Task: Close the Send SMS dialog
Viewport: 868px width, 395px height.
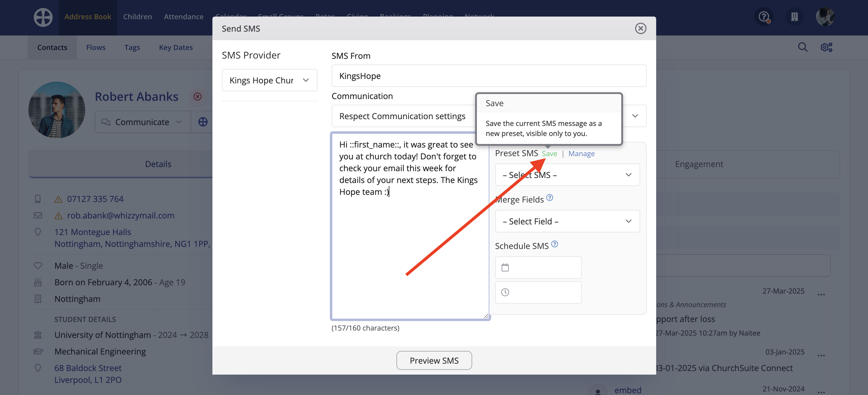Action: (640, 28)
